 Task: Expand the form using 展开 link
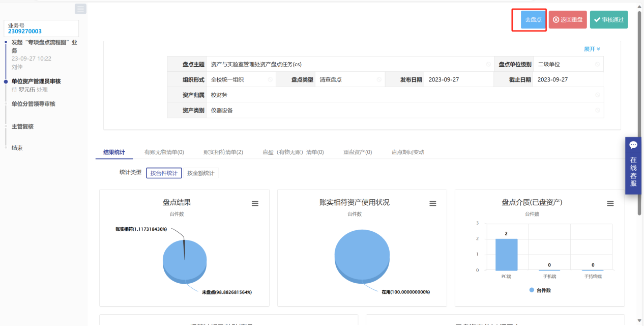click(592, 49)
